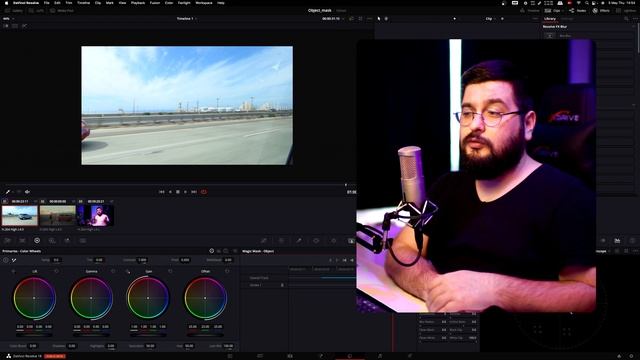Image resolution: width=640 pixels, height=360 pixels.
Task: Switch to the effects Library tab
Action: [x=550, y=19]
